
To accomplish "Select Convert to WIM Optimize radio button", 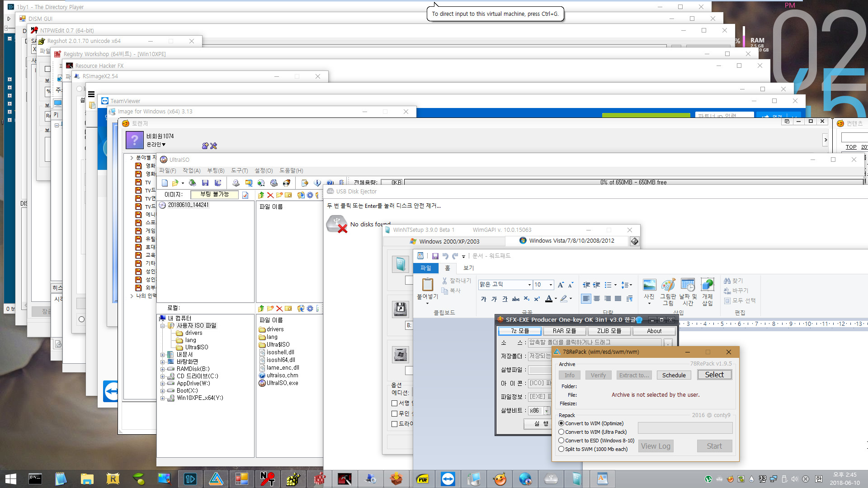I will (561, 424).
